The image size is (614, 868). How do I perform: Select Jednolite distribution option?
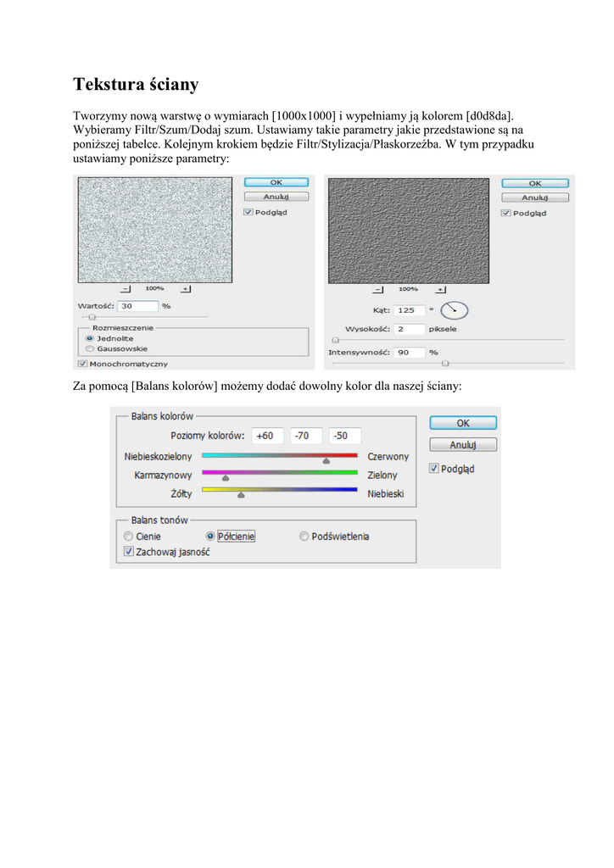(90, 338)
